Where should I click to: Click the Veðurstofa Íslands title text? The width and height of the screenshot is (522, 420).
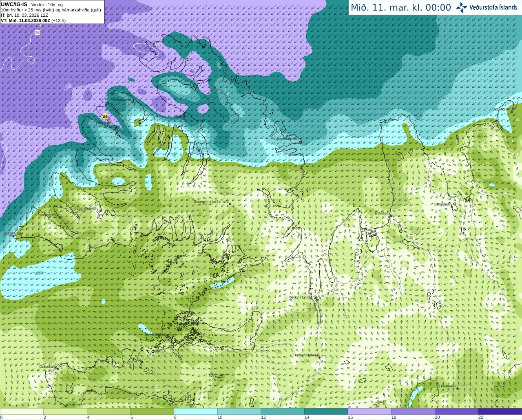493,7
